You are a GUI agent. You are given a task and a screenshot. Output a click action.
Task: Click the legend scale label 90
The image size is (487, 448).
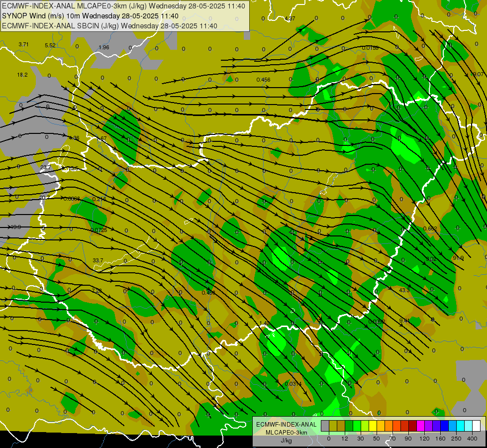pos(408,439)
